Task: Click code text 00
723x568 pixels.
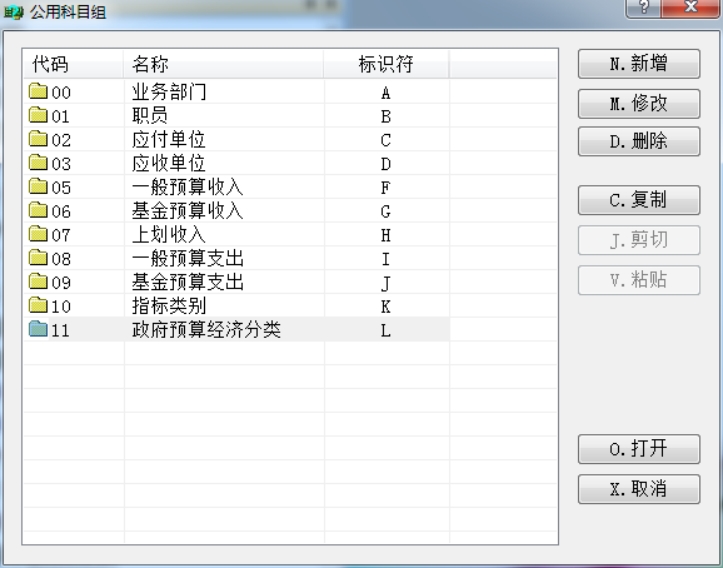Action: click(x=61, y=93)
